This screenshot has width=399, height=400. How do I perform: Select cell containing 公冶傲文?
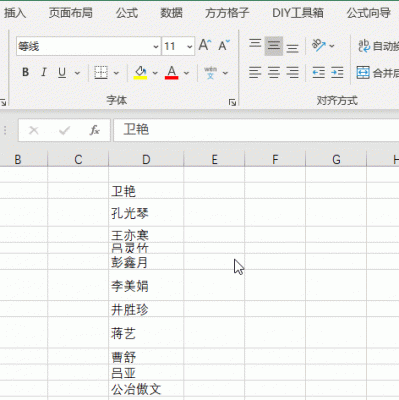(x=146, y=389)
